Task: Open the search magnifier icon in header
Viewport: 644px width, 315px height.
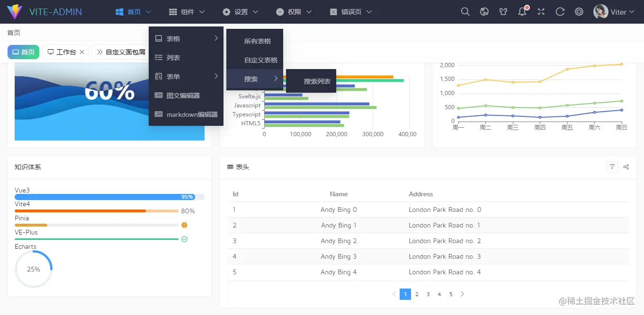Action: [465, 12]
